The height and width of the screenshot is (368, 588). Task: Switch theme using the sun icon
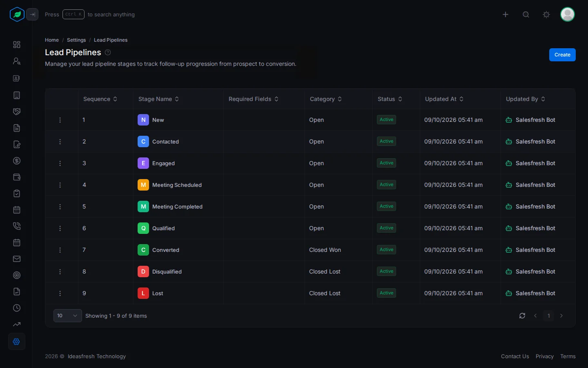[x=546, y=14]
